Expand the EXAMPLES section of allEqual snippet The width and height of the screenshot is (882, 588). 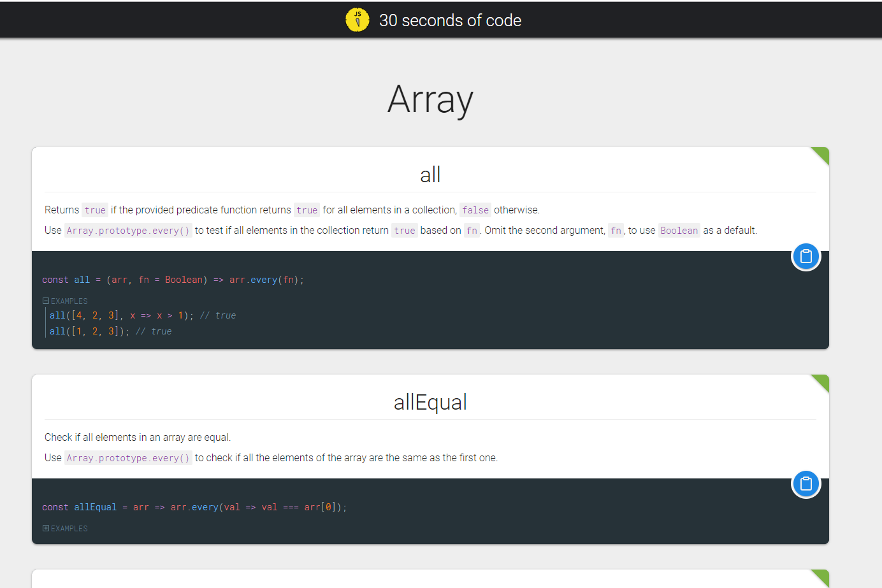pyautogui.click(x=65, y=528)
